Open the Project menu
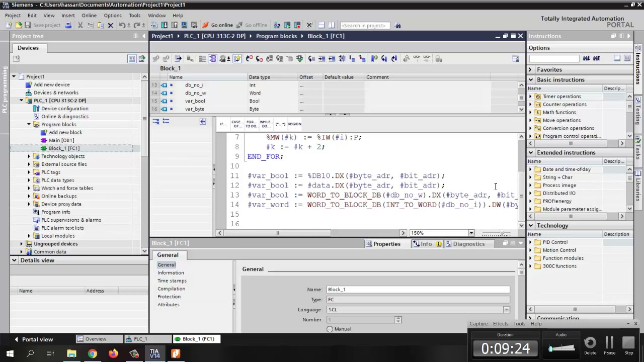The width and height of the screenshot is (644, 362). 13,16
